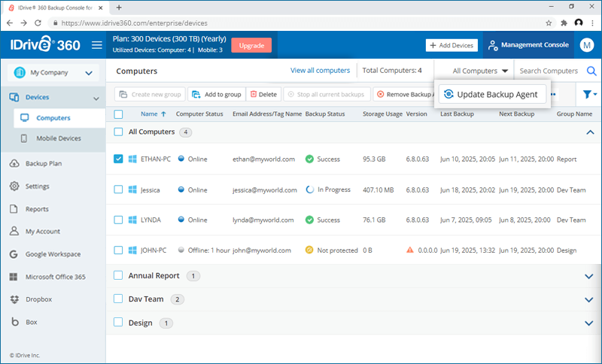
Task: Click the Dropbox icon in the sidebar
Action: point(14,299)
